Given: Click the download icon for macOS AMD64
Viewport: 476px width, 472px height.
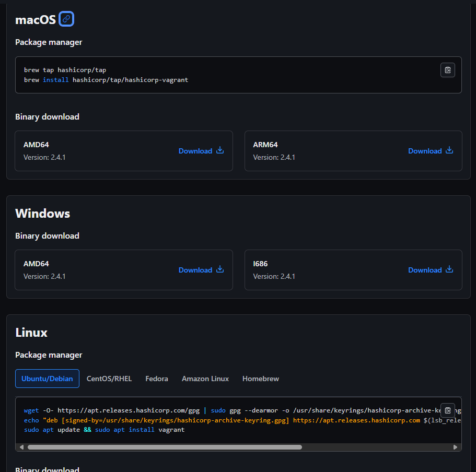Looking at the screenshot, I should 219,150.
